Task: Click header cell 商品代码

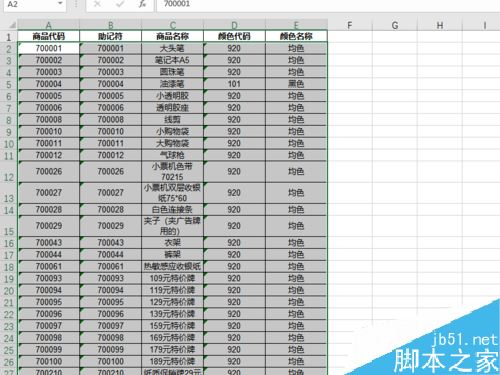Action: pyautogui.click(x=49, y=36)
